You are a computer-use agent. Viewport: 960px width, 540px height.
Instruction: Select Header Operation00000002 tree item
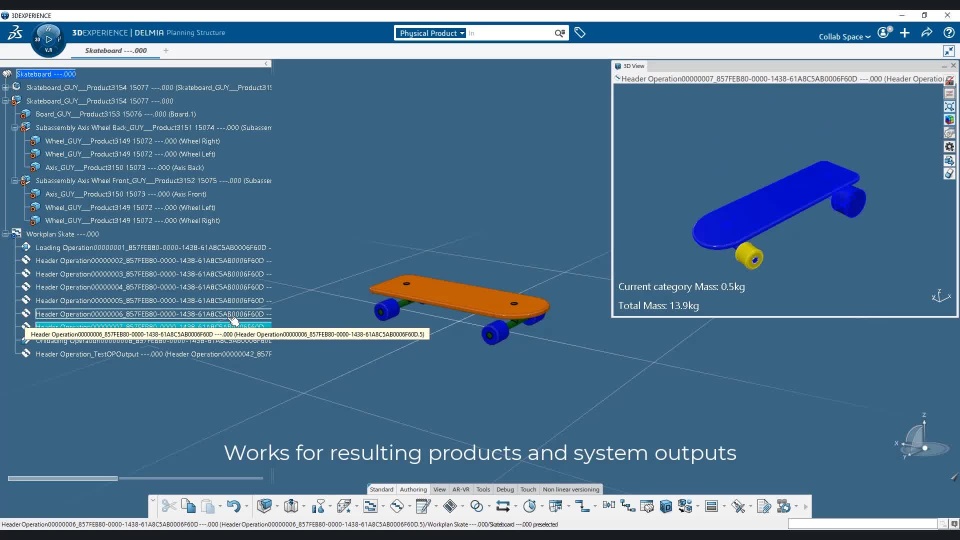pyautogui.click(x=153, y=261)
